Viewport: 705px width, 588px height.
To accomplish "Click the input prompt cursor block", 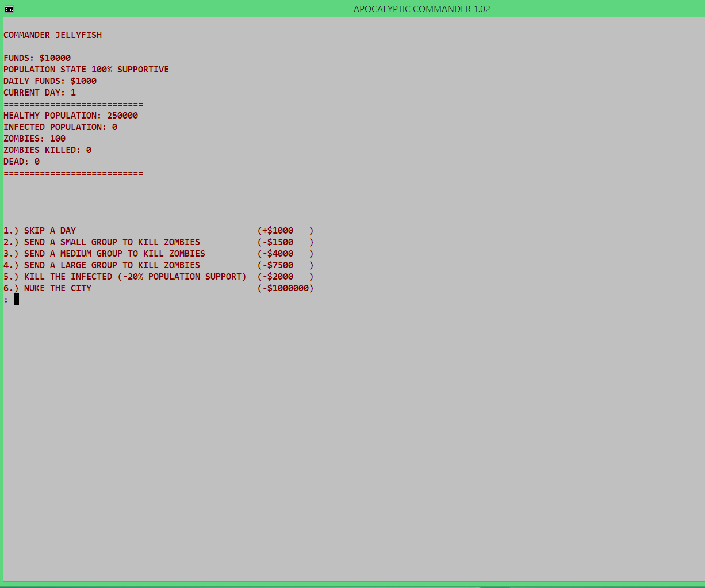I will click(17, 299).
